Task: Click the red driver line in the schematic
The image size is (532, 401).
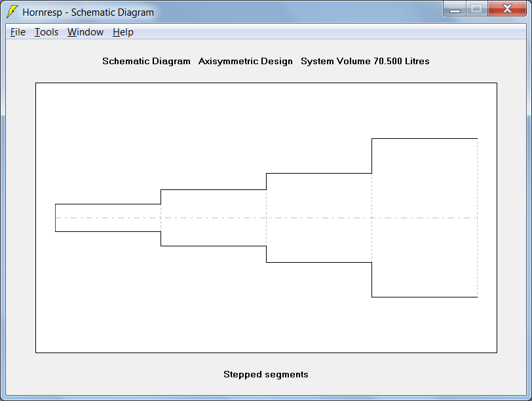Action: [55, 218]
